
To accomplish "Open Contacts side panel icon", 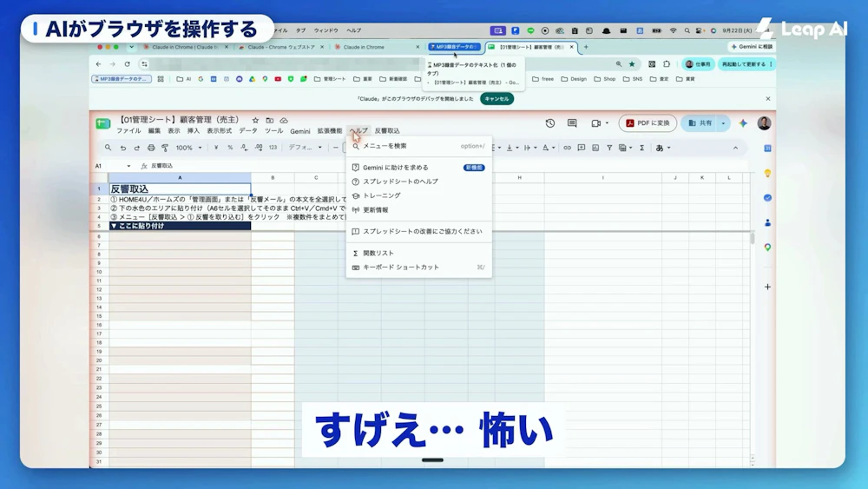I will pyautogui.click(x=767, y=222).
